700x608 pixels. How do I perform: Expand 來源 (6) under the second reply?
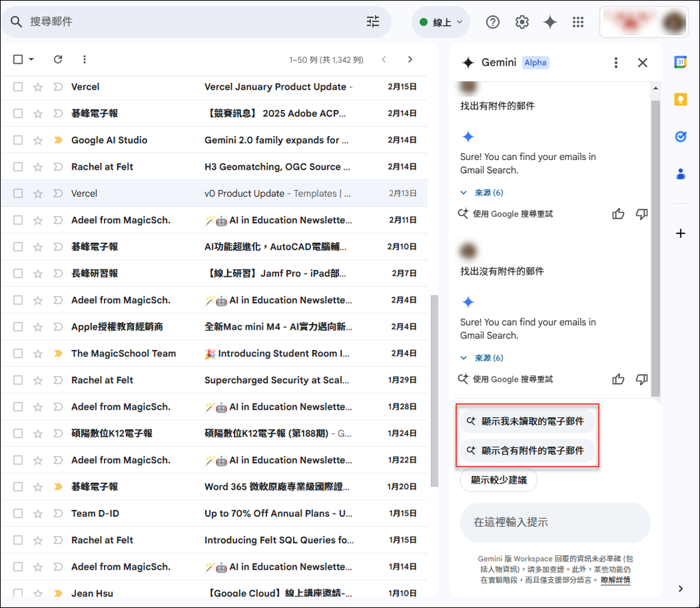(x=482, y=358)
